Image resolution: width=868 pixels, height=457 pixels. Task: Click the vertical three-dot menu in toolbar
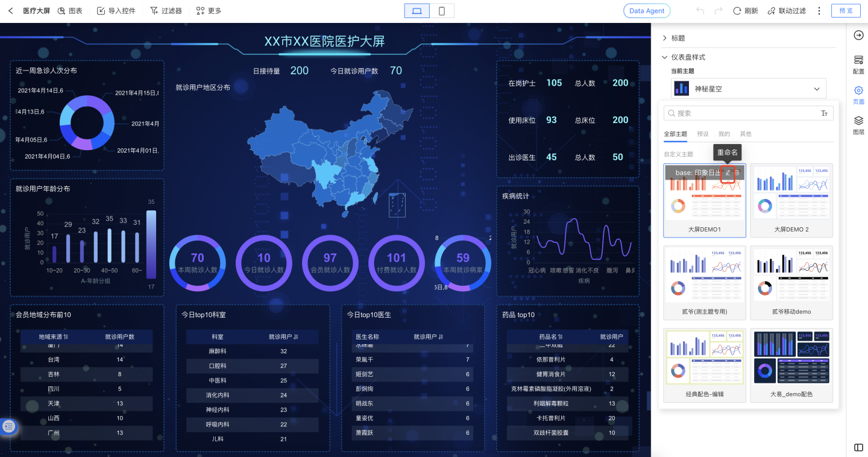tap(819, 11)
